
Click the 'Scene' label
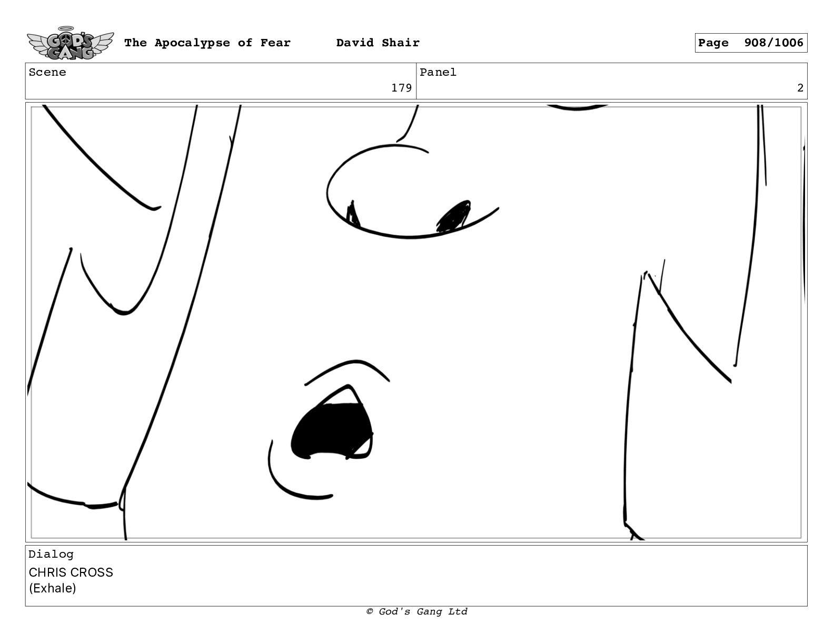pos(47,72)
